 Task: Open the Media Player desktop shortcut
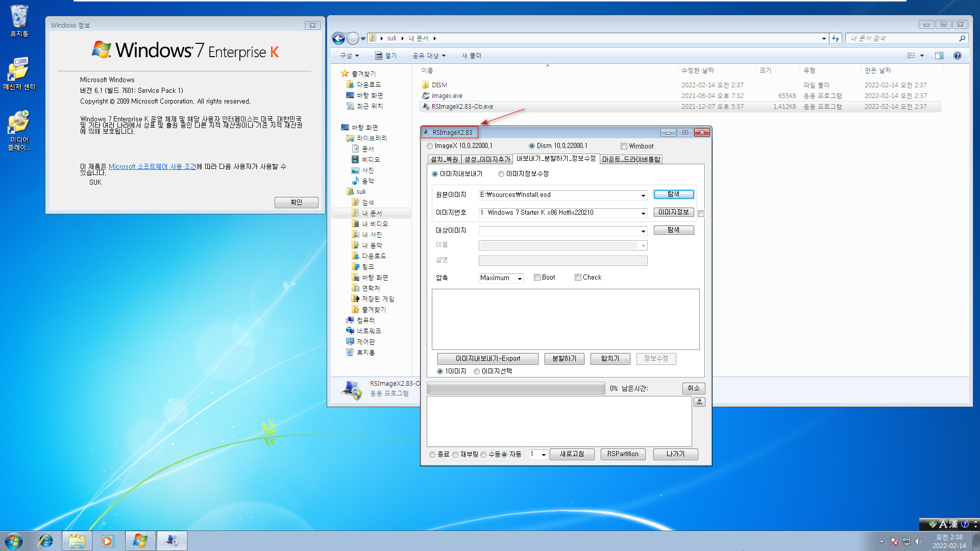click(x=19, y=131)
